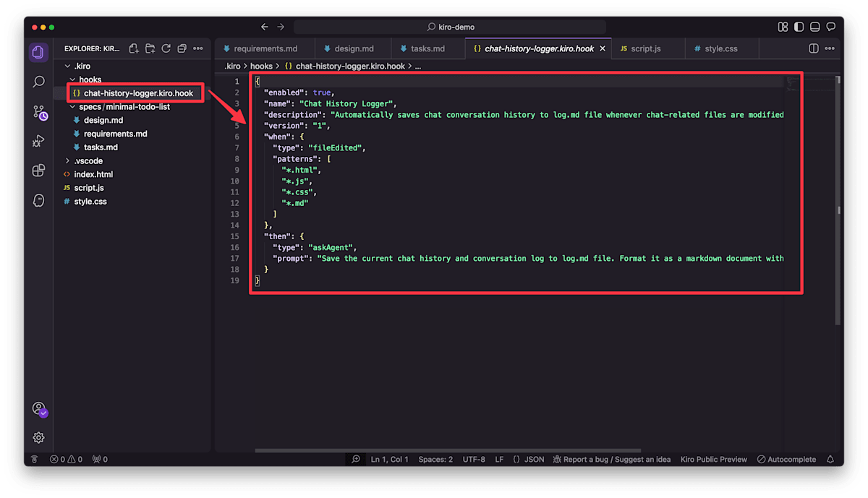Viewport: 868px width, 498px height.
Task: Click hooks in the breadcrumb
Action: coord(261,66)
